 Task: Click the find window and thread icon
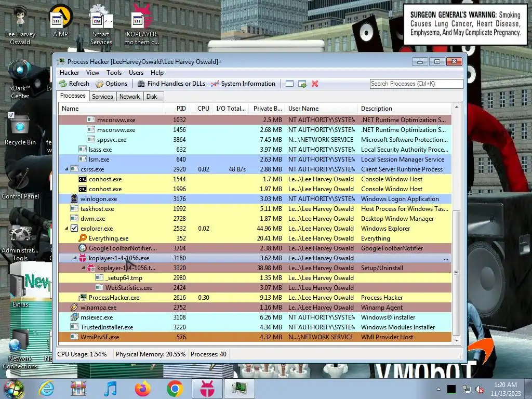click(x=302, y=84)
